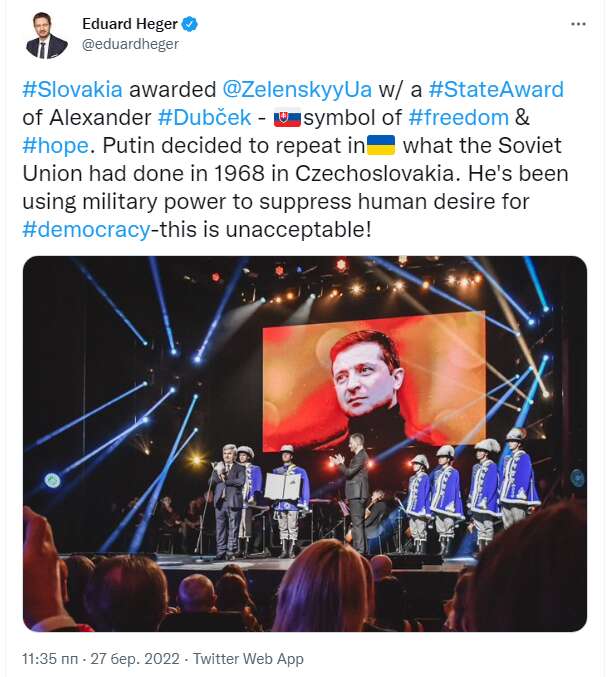This screenshot has height=677, width=610.
Task: Open the #hope hashtag
Action: pos(55,144)
